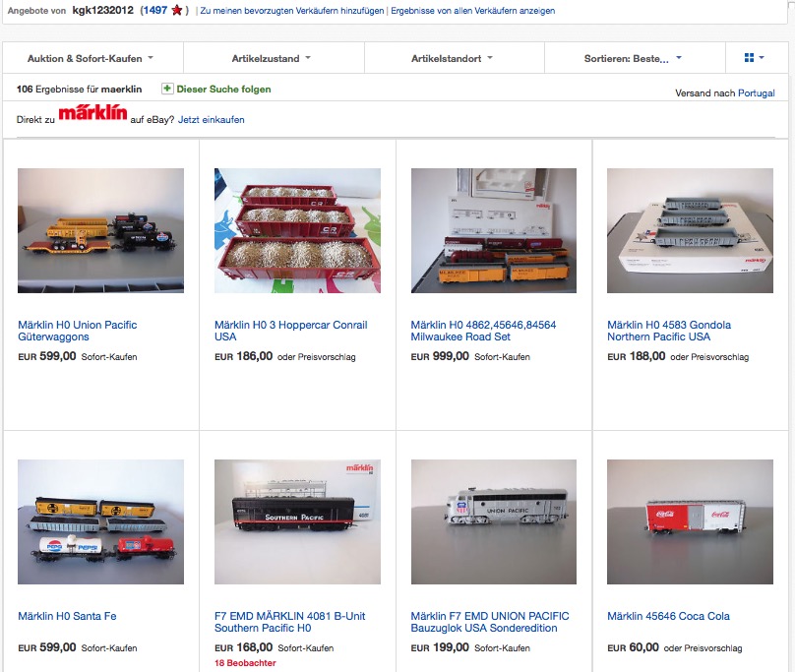Open Märklin H0 4583 Gondola listing title
The width and height of the screenshot is (795, 672).
669,331
